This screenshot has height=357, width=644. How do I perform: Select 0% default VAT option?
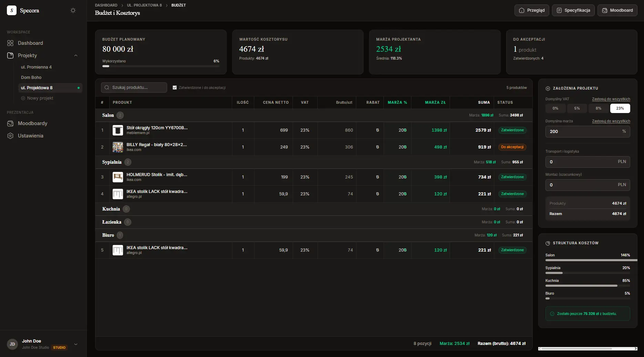555,108
